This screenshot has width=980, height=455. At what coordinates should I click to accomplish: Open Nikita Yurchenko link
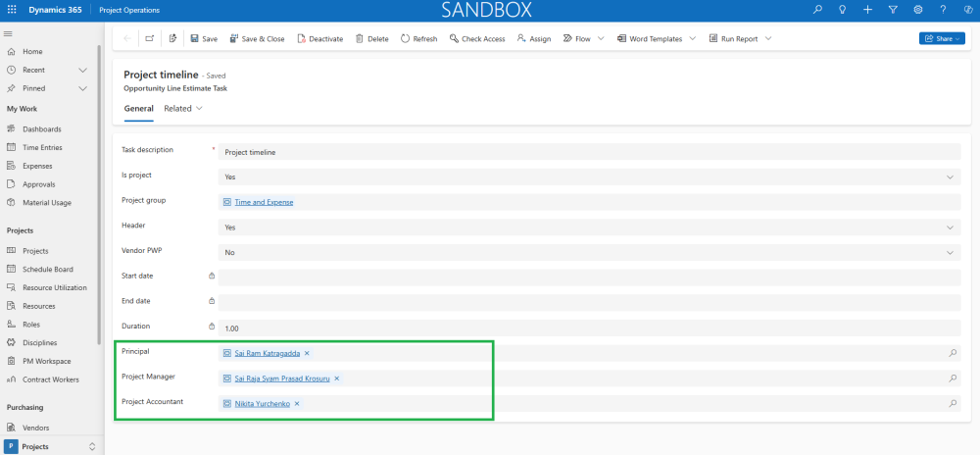[263, 404]
